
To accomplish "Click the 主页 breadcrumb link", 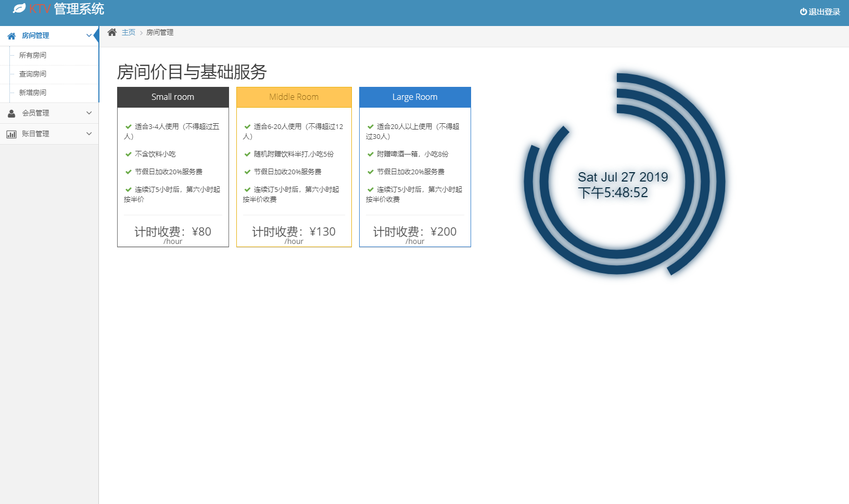I will [x=129, y=32].
